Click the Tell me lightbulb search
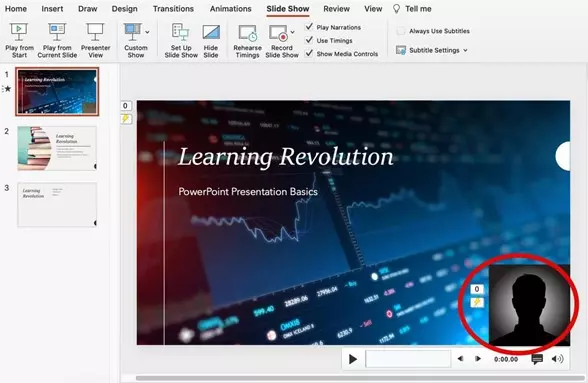 [396, 9]
